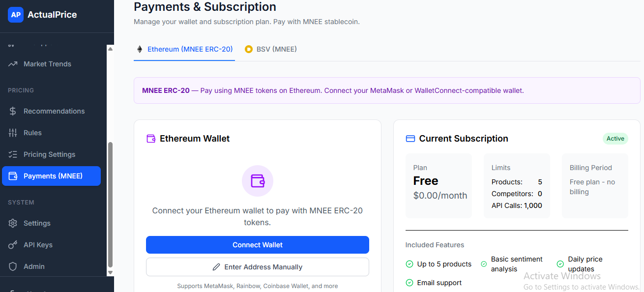
Task: Click the large purple wallet icon circle
Action: tap(258, 181)
